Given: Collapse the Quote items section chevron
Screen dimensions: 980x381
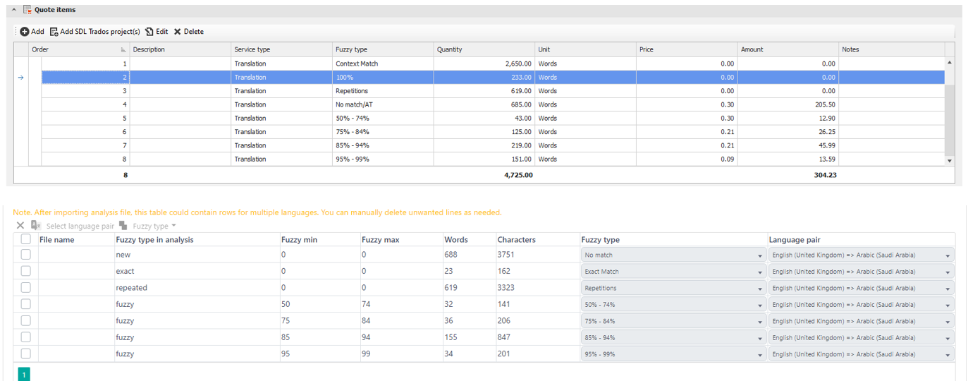Looking at the screenshot, I should pyautogui.click(x=14, y=10).
